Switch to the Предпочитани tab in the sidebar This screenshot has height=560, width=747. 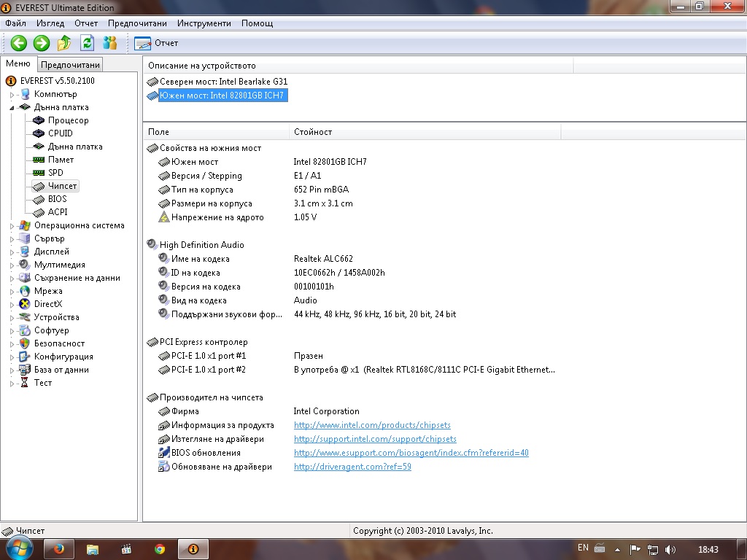tap(70, 65)
